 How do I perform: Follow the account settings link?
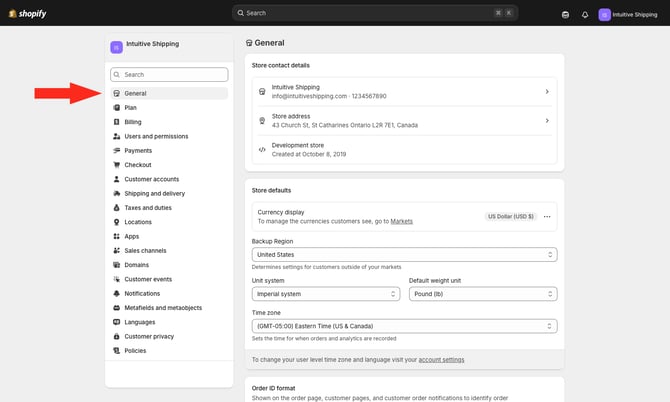point(441,360)
